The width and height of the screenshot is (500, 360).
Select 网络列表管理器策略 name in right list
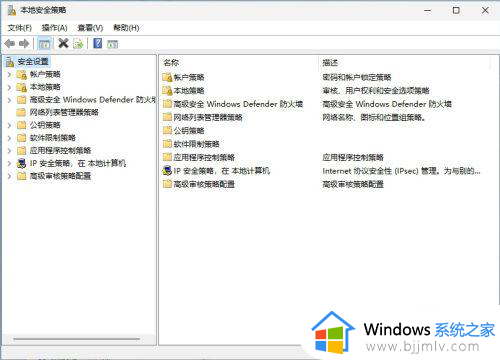coord(208,117)
